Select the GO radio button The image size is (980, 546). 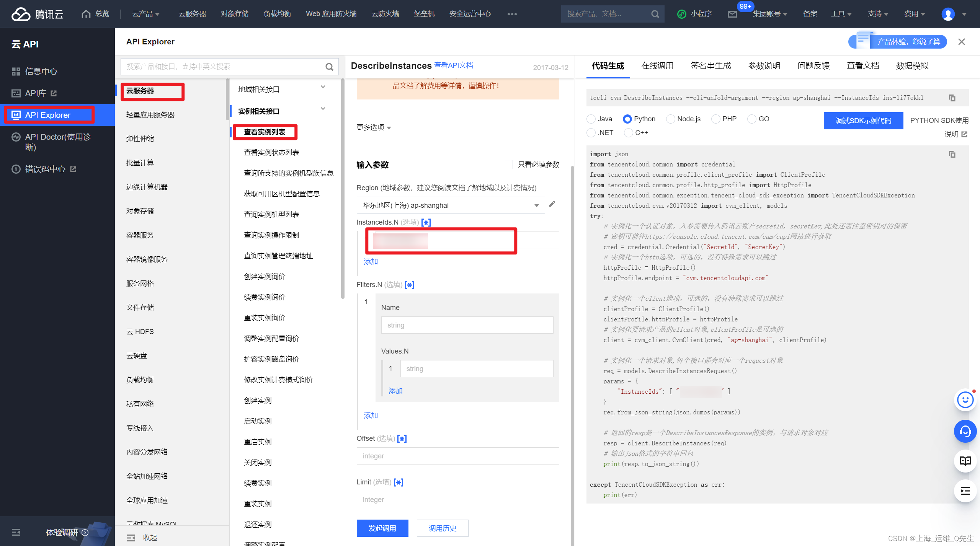click(x=752, y=119)
